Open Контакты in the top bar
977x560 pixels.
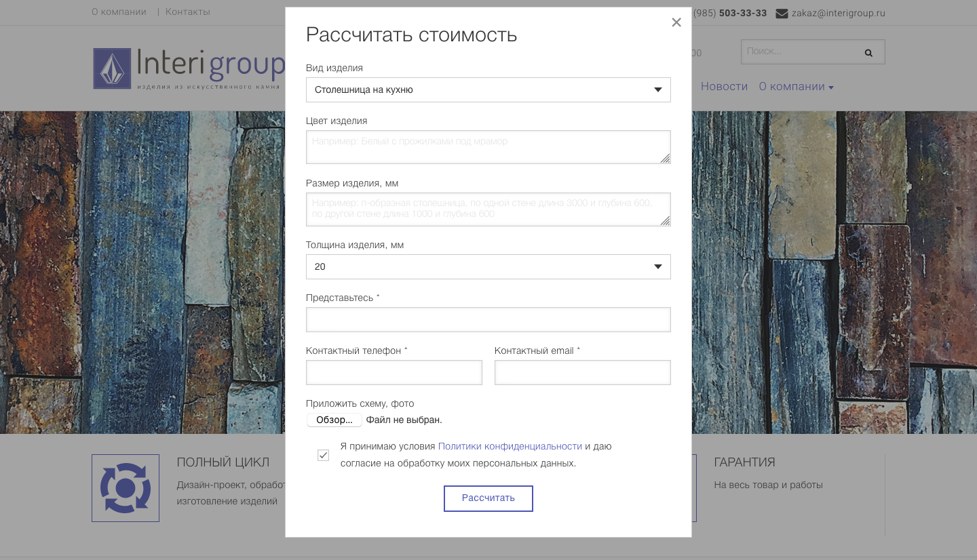(x=187, y=12)
